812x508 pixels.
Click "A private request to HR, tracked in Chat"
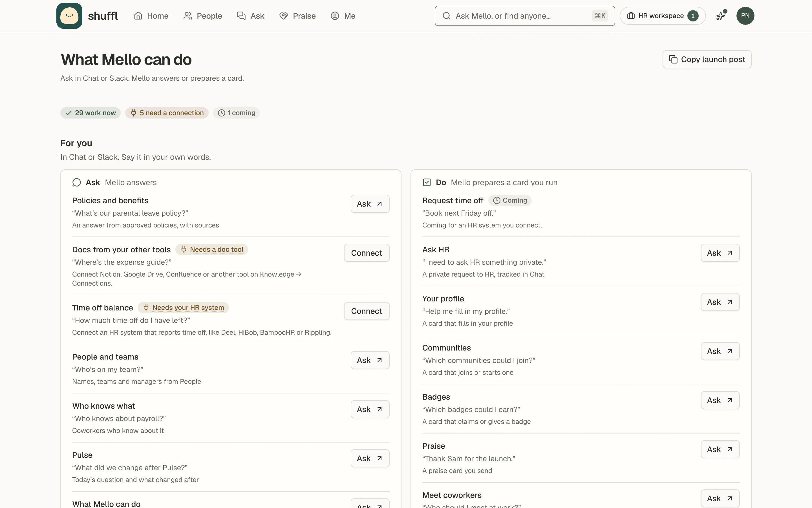click(x=483, y=275)
